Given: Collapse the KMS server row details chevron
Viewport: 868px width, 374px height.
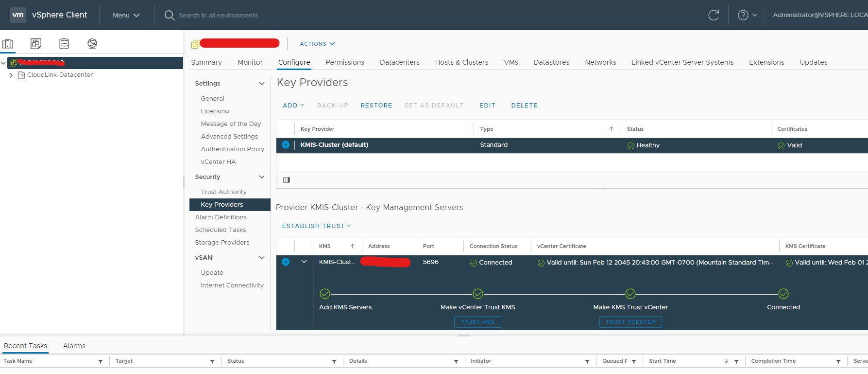Looking at the screenshot, I should (304, 262).
